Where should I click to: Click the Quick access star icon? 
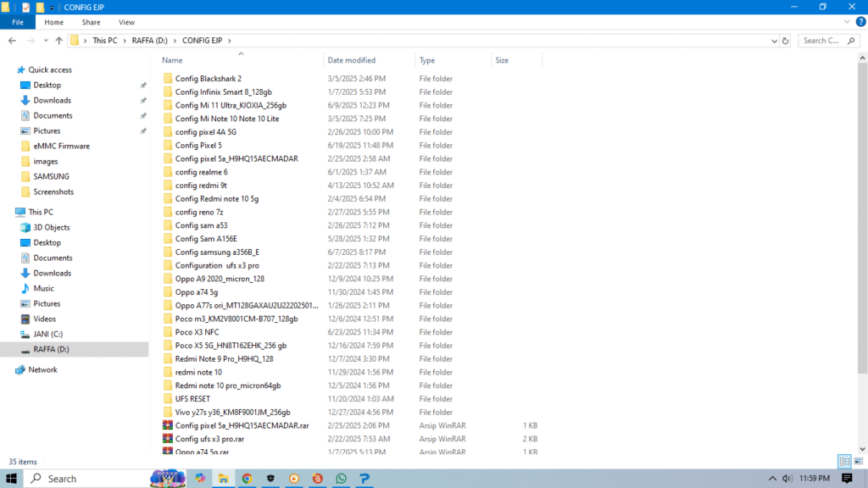tap(21, 69)
